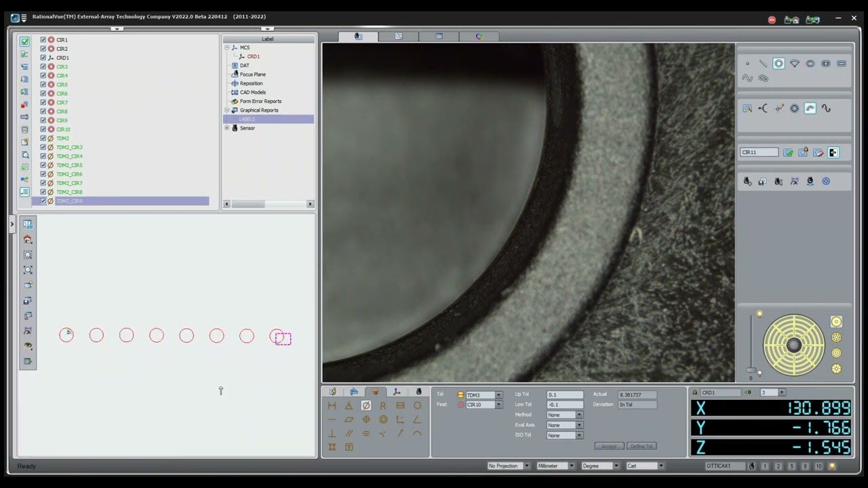
Task: Select the Perpendicularity tolerance symbol
Action: (332, 433)
